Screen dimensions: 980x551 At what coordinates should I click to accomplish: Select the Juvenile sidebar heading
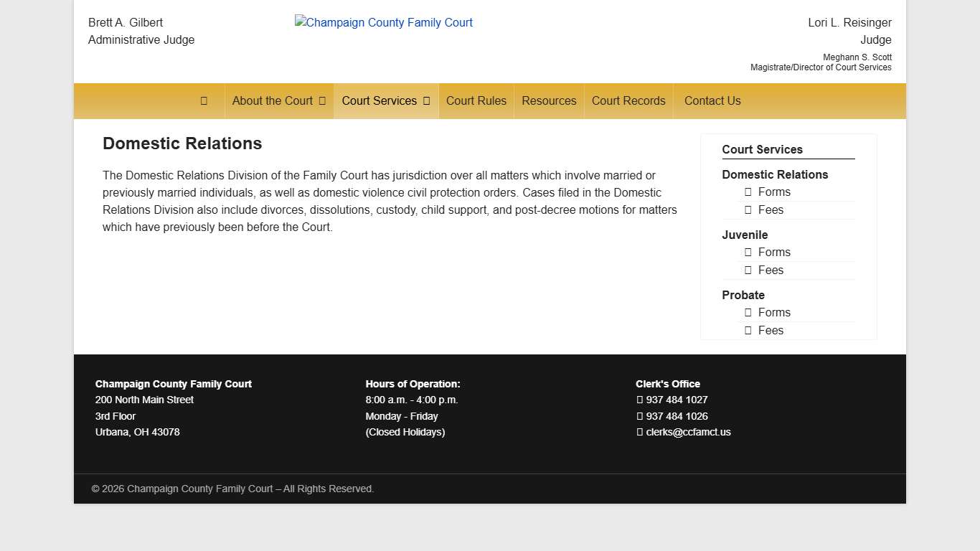click(745, 235)
